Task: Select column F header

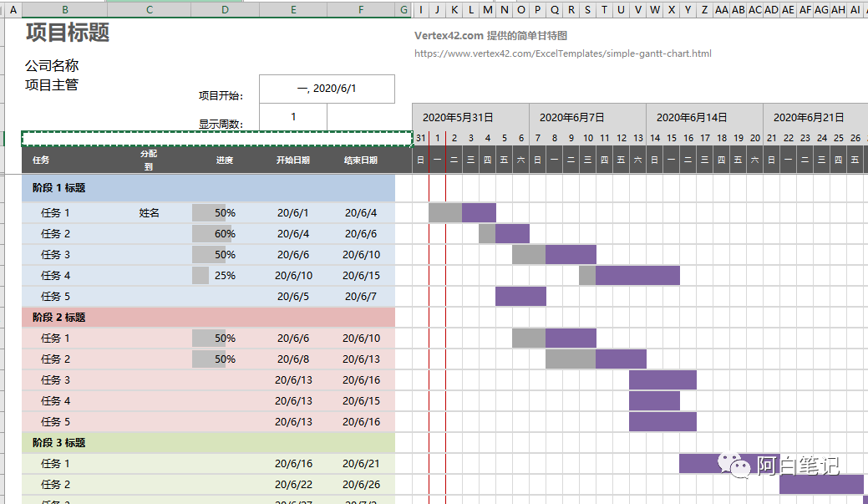Action: pos(361,9)
